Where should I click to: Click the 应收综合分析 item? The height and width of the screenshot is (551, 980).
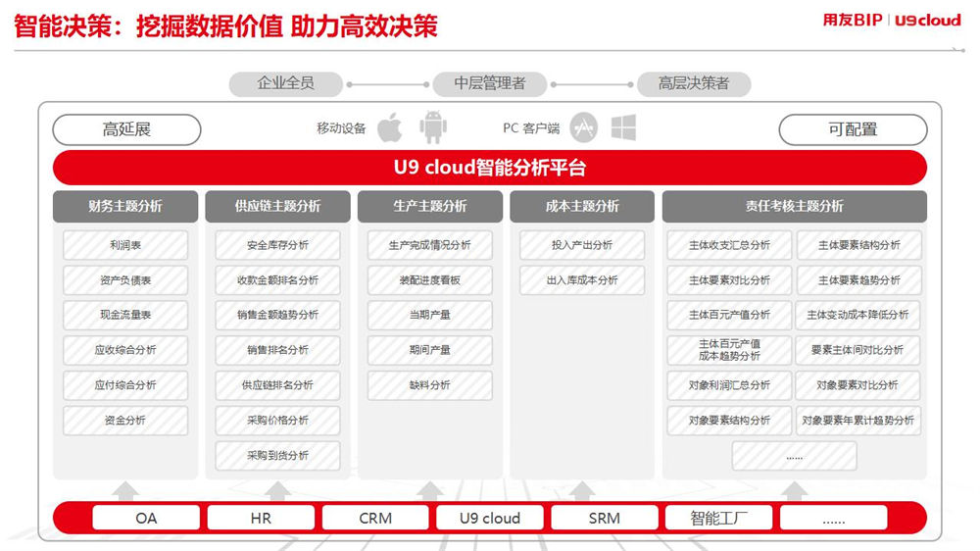[125, 350]
